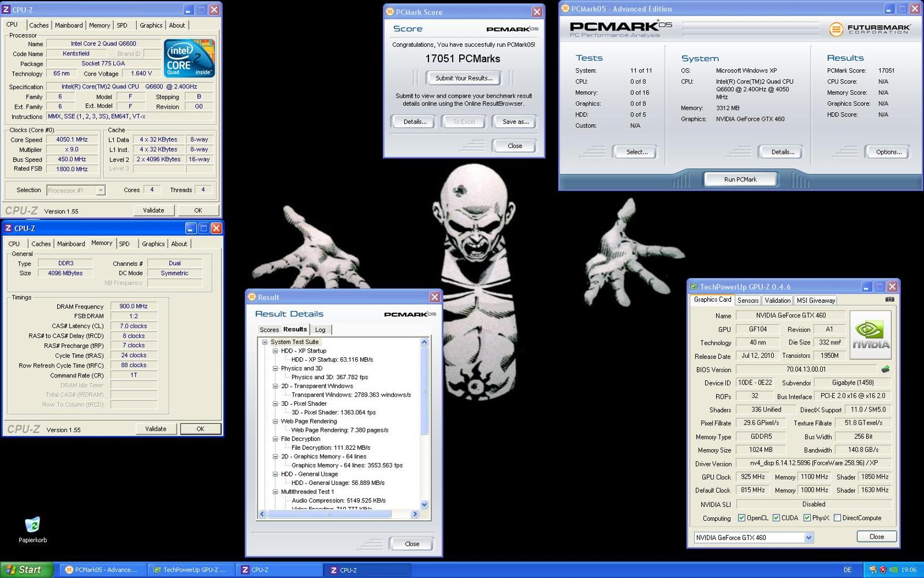Image resolution: width=924 pixels, height=578 pixels.
Task: Click the Run PCMark button
Action: click(740, 180)
